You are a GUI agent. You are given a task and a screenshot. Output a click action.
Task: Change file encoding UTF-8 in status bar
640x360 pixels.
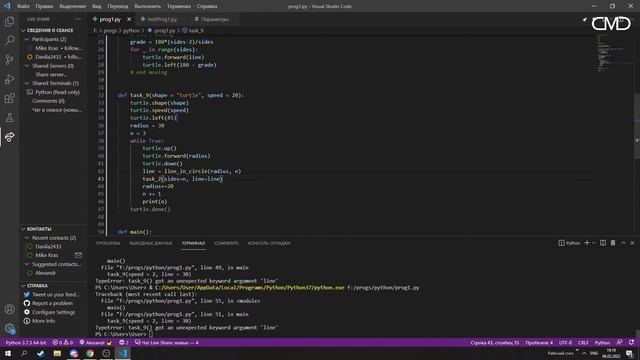pyautogui.click(x=565, y=342)
